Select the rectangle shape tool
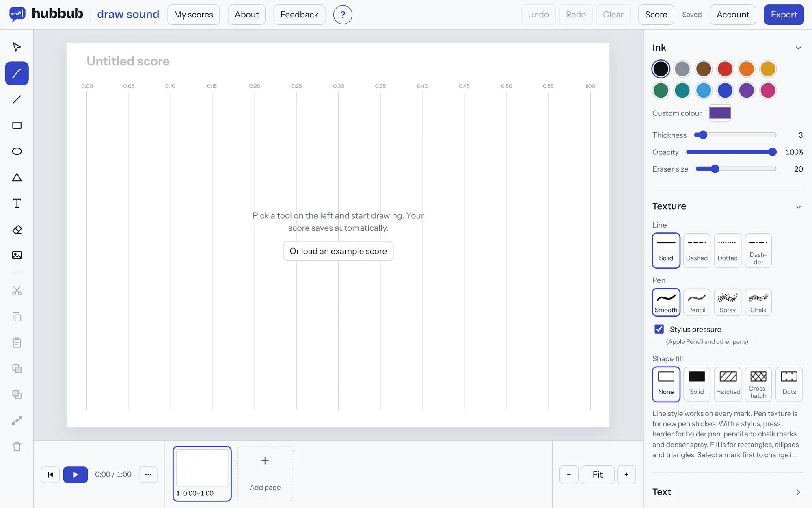The width and height of the screenshot is (812, 508). pos(17,125)
